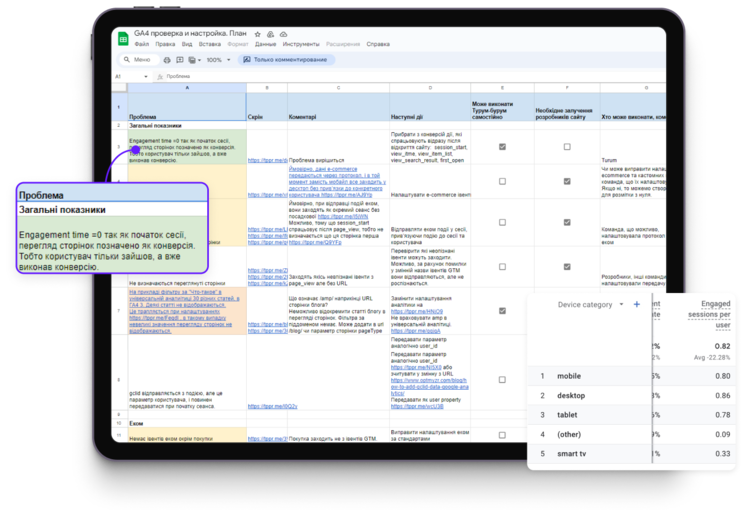Open the Инструменты menu
This screenshot has width=750, height=518.
301,44
